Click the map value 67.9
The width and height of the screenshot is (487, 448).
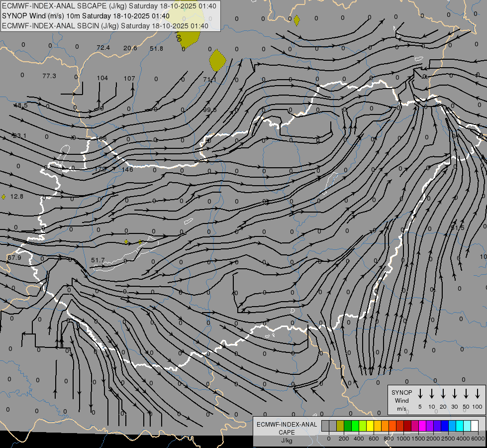[x=14, y=258]
